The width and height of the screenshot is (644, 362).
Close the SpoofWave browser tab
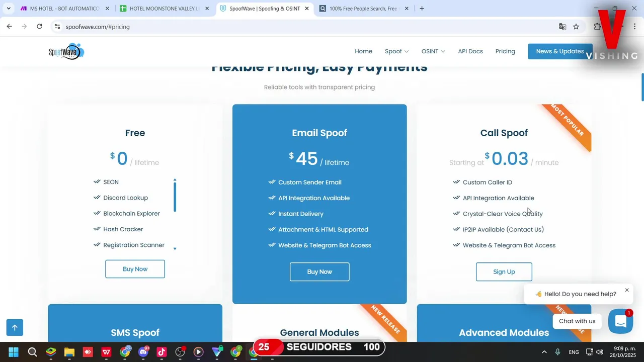coord(307,9)
